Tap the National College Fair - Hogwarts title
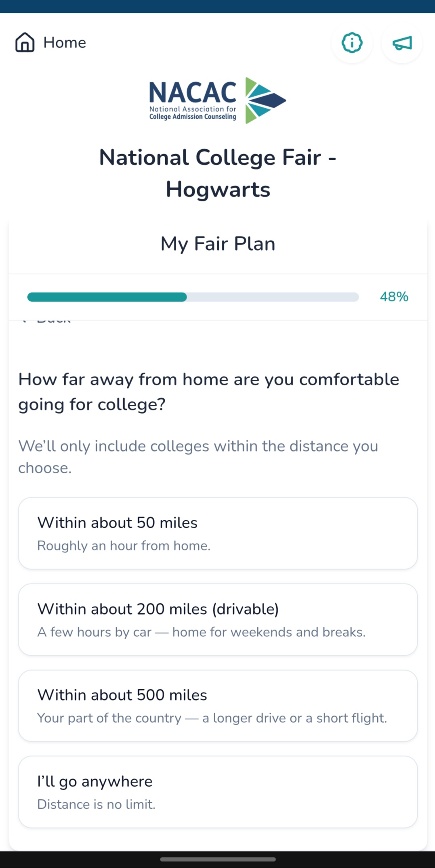The image size is (435, 868). pyautogui.click(x=218, y=173)
